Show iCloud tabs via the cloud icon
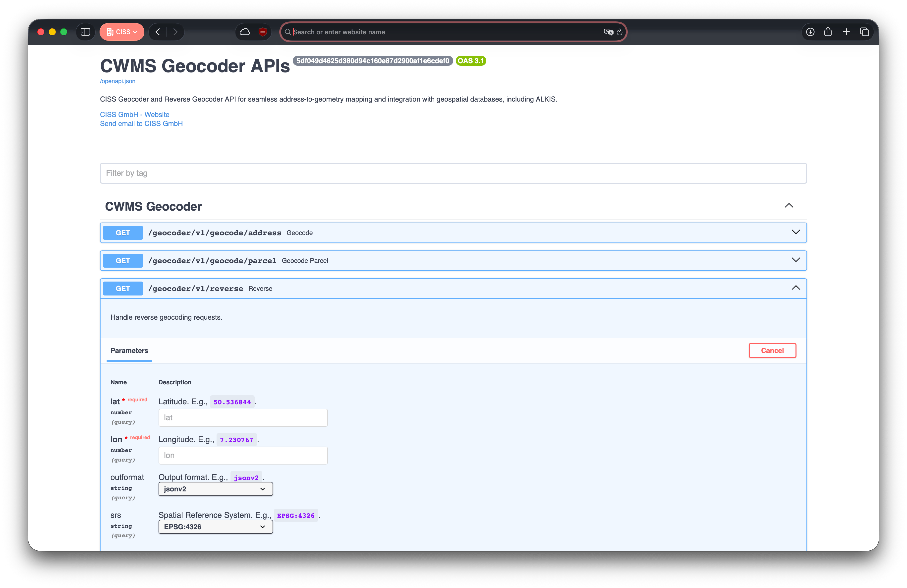The height and width of the screenshot is (588, 907). pyautogui.click(x=245, y=32)
